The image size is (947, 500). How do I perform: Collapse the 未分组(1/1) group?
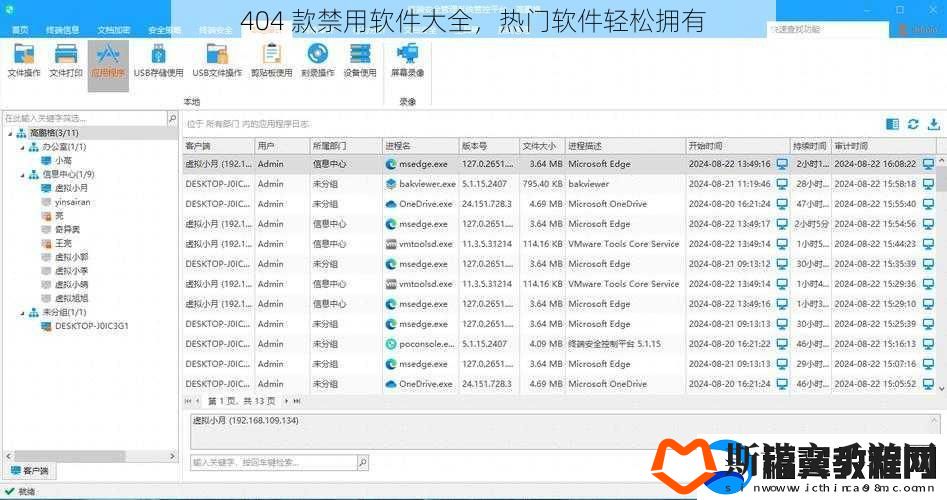(22, 312)
